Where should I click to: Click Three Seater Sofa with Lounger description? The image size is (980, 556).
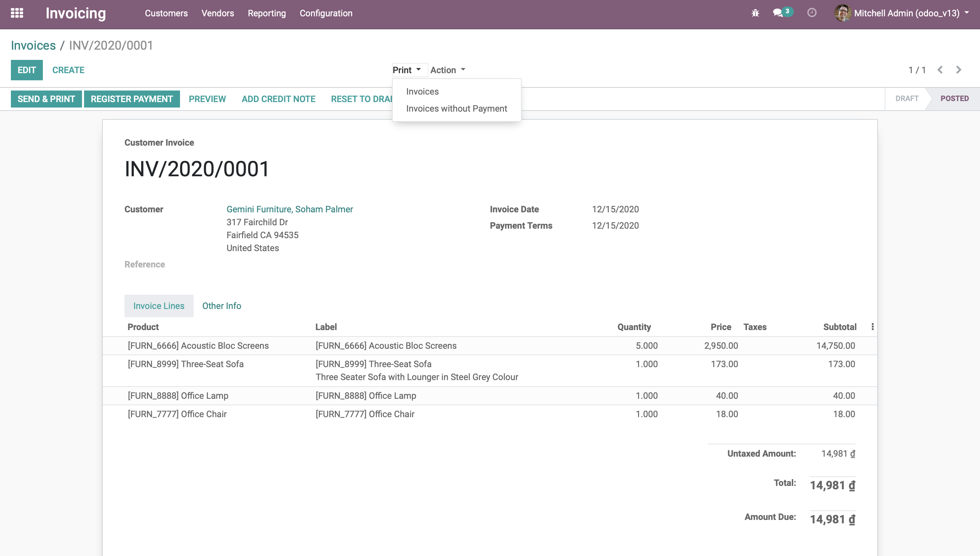pos(416,377)
